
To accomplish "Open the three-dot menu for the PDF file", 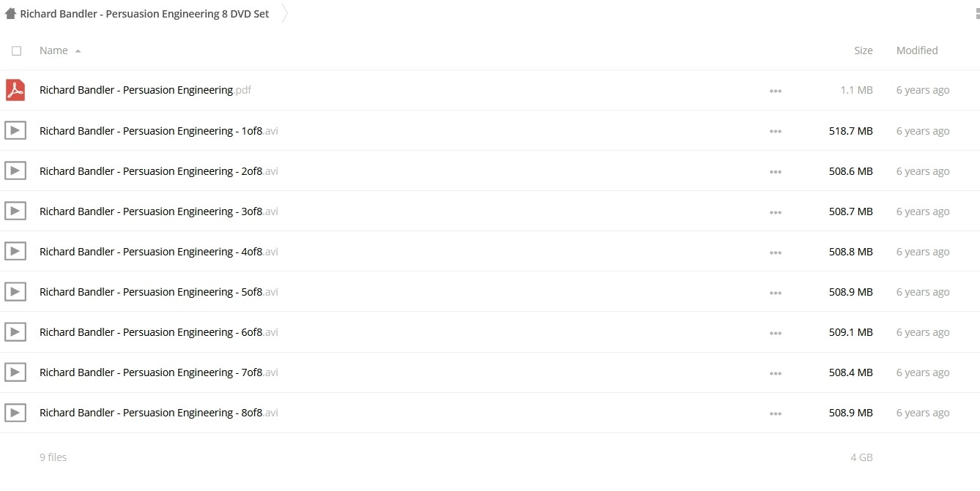I will point(776,91).
